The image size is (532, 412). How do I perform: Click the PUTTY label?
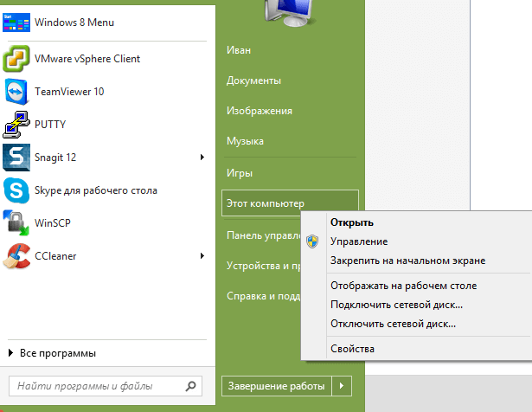[x=50, y=125]
